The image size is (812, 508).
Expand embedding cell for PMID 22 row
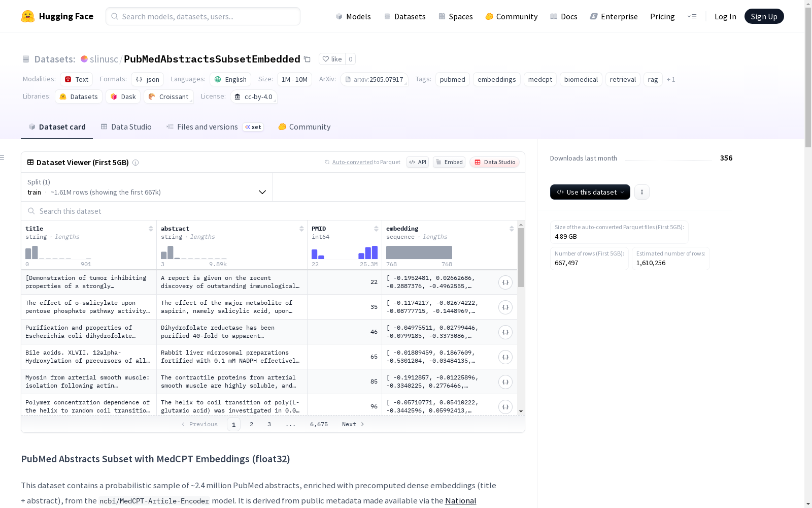[x=505, y=282]
